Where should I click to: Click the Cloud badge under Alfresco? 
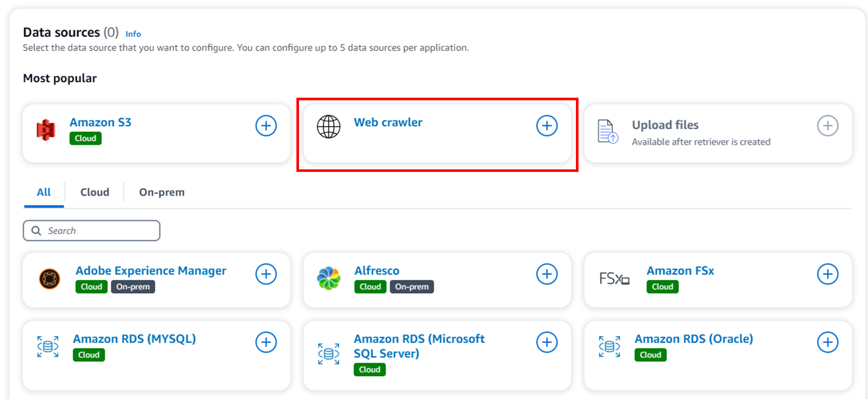click(x=370, y=287)
